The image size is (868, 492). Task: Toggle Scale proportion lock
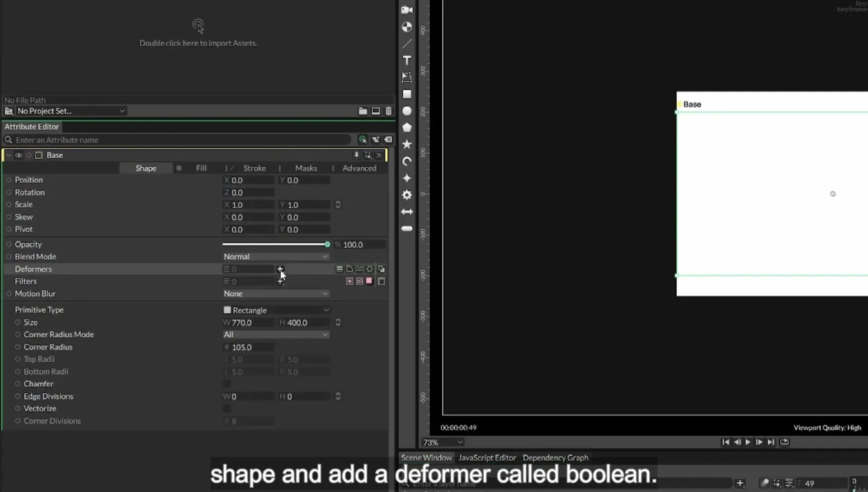(x=338, y=205)
